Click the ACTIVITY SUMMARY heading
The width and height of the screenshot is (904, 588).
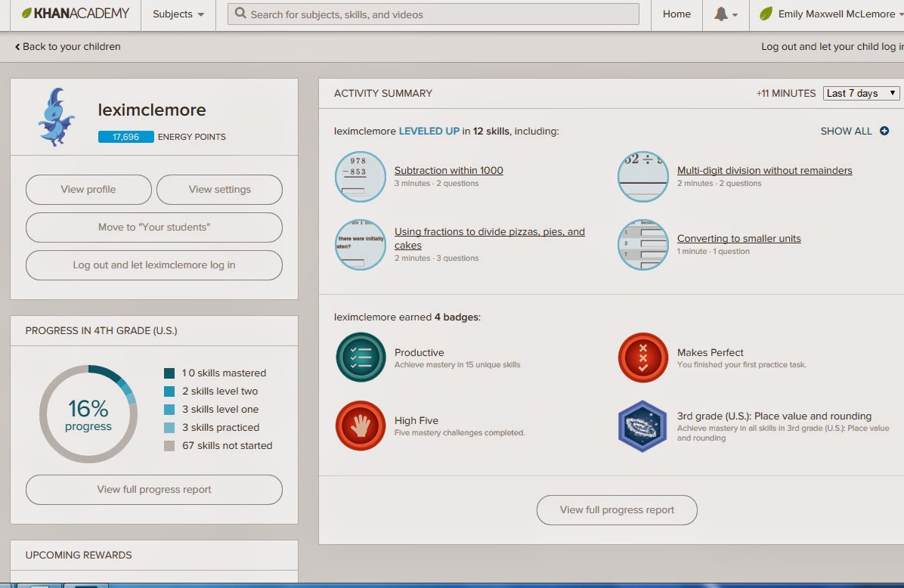[x=382, y=93]
